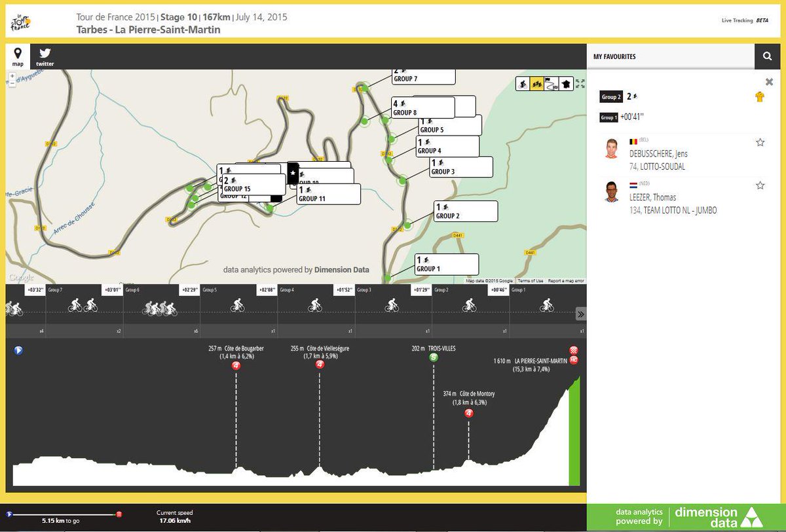786x532 pixels.
Task: Click the red HC climb marker
Action: pos(574,360)
